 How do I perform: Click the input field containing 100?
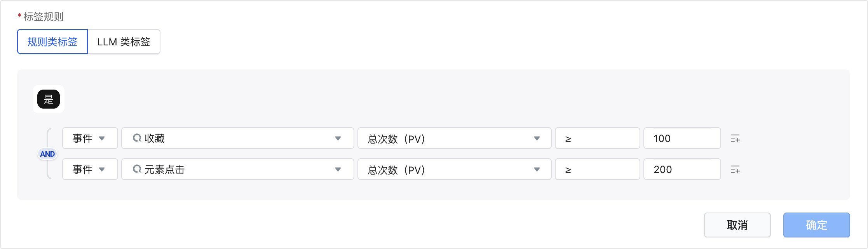682,138
